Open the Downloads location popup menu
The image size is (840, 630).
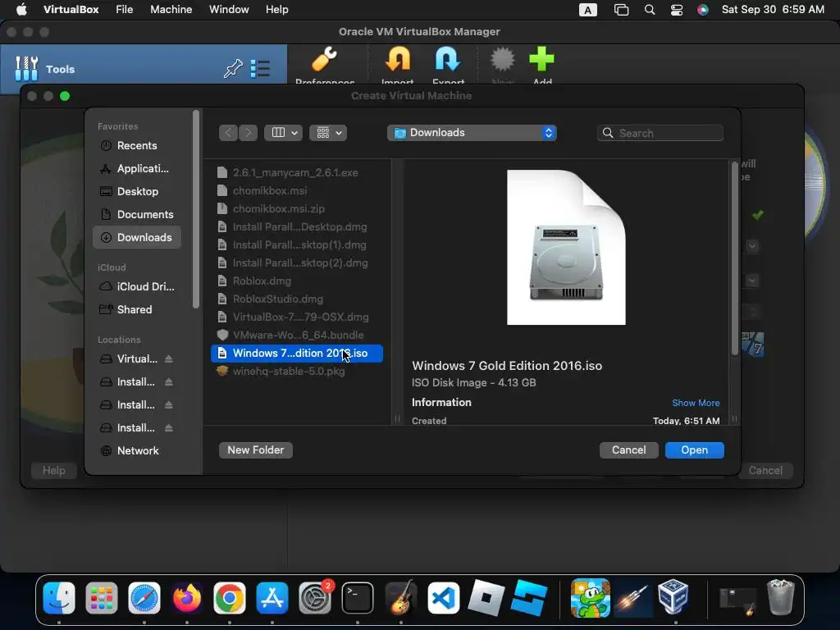click(472, 133)
